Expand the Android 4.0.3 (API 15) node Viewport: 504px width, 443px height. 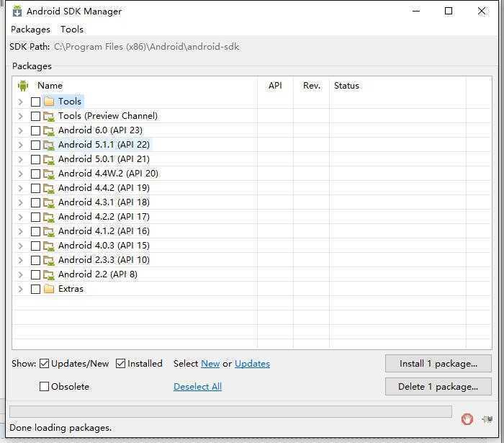pyautogui.click(x=21, y=246)
